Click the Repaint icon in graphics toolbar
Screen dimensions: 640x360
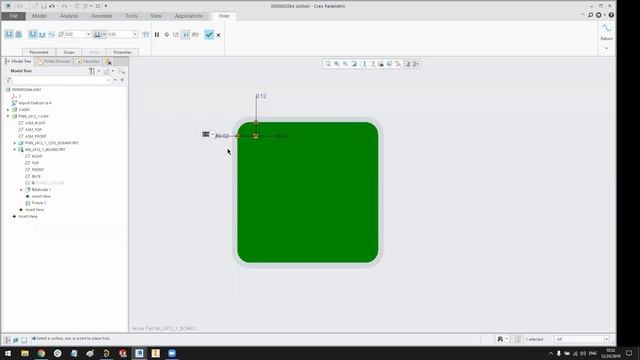click(354, 64)
